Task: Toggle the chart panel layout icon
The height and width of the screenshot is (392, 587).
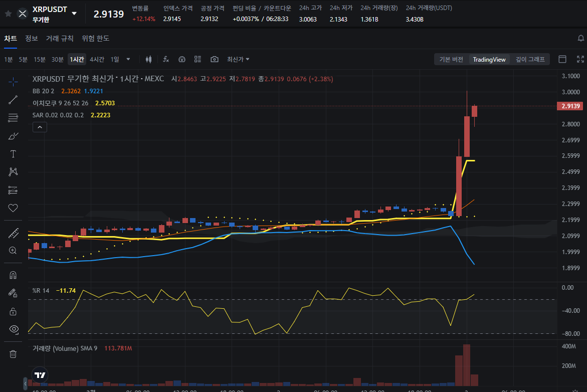Action: 562,59
